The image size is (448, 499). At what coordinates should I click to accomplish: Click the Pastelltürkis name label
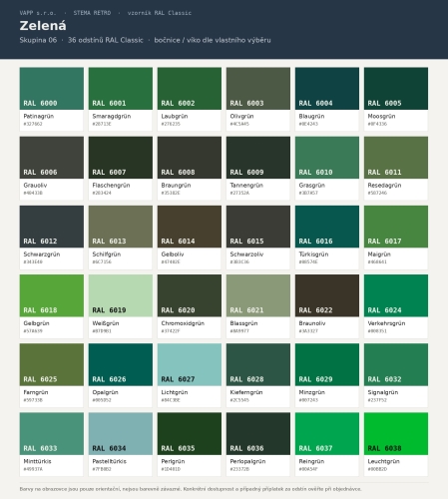point(109,461)
